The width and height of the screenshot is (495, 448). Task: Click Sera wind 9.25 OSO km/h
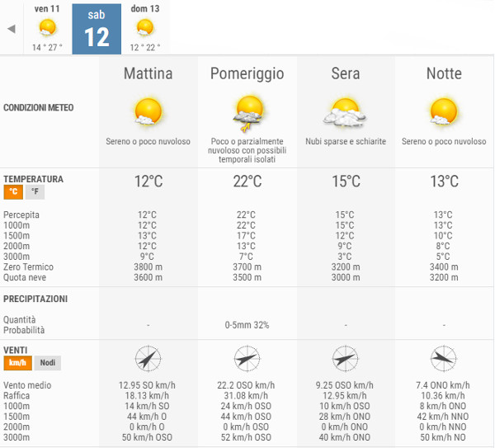[x=344, y=385]
